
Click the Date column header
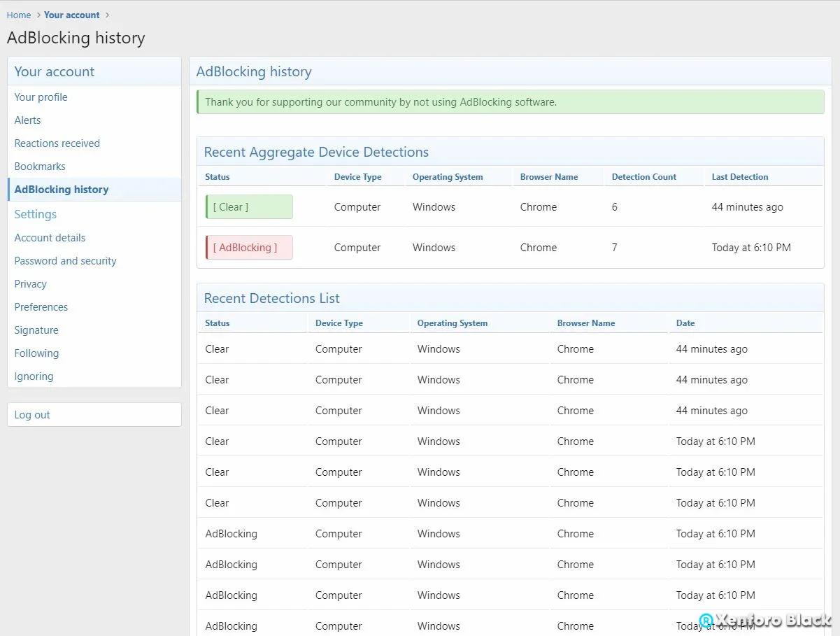(685, 323)
